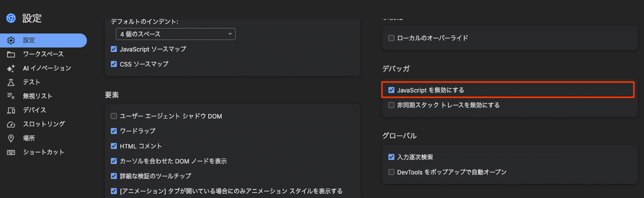The width and height of the screenshot is (644, 198).
Task: Click the グローバル section heading
Action: click(x=399, y=135)
